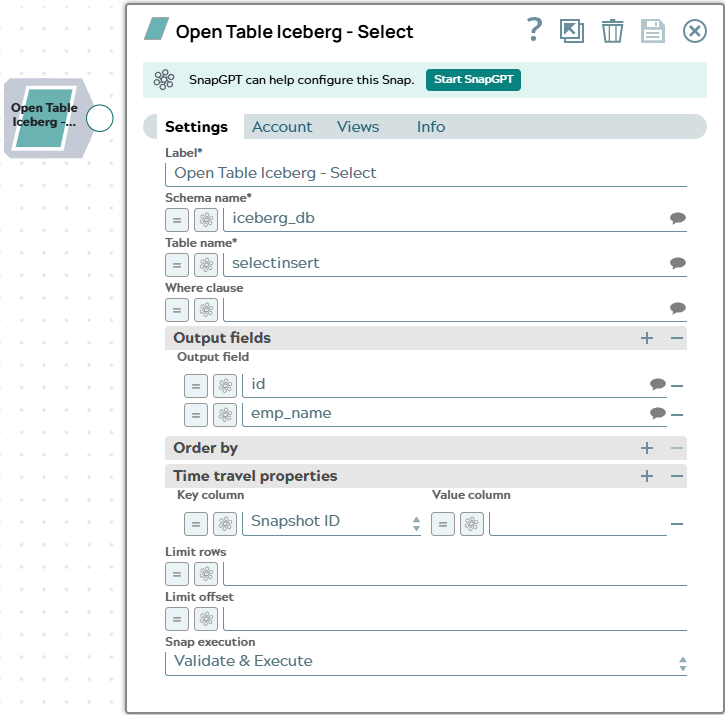Click SnapGPT icon for Value column
725x715 pixels.
pos(472,524)
